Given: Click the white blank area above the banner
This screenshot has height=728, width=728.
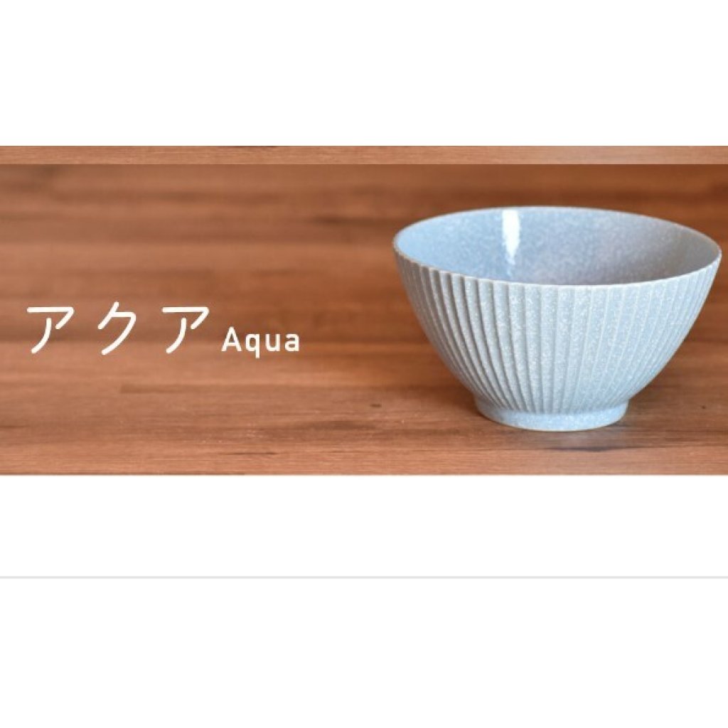Looking at the screenshot, I should 364,73.
